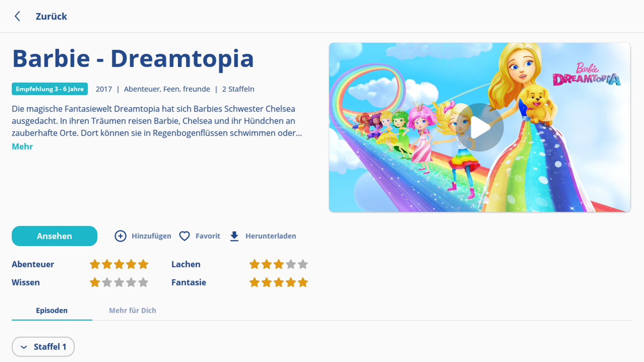Click the last star of Fantasie rating
Screen dimensions: 644x362
tap(303, 283)
